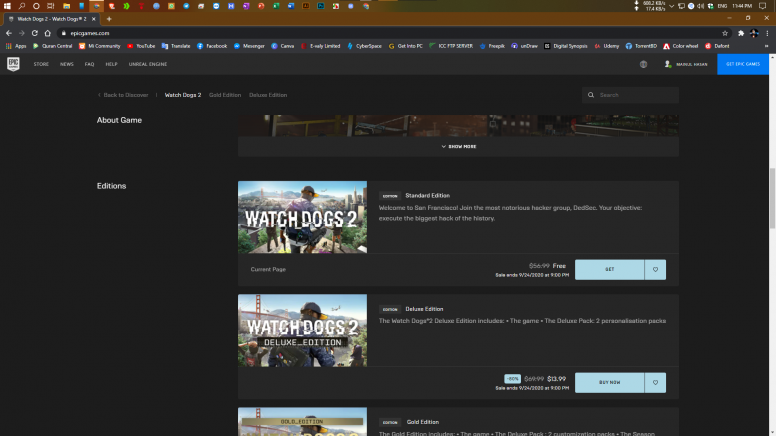Add Standard Edition to wishlist
This screenshot has width=776, height=436.
pos(655,270)
